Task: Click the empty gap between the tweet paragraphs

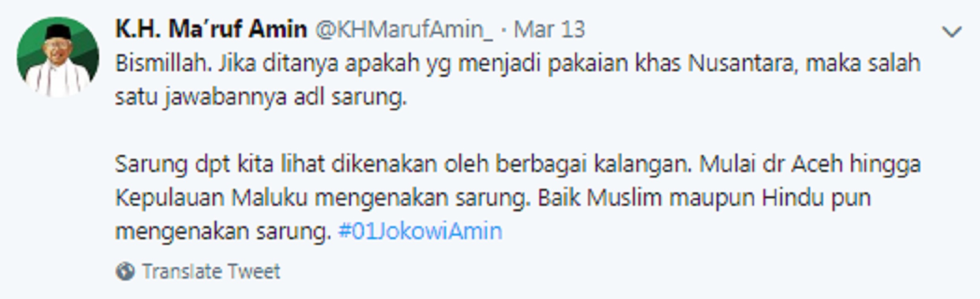Action: coord(518,131)
